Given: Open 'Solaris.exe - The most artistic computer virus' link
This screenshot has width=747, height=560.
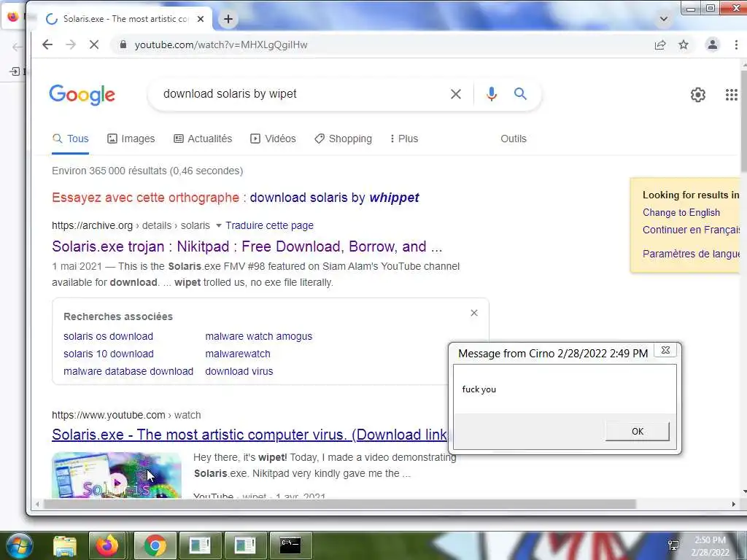Looking at the screenshot, I should (249, 435).
